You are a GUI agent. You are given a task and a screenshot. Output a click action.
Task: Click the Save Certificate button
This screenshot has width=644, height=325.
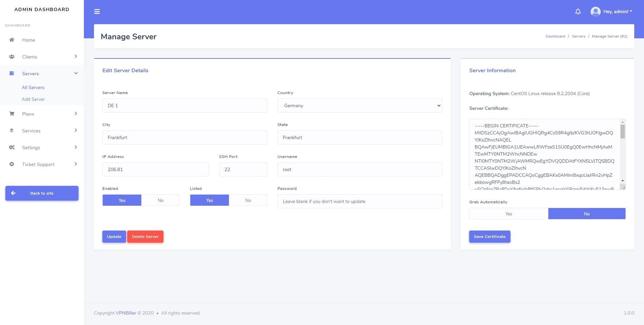pyautogui.click(x=490, y=237)
